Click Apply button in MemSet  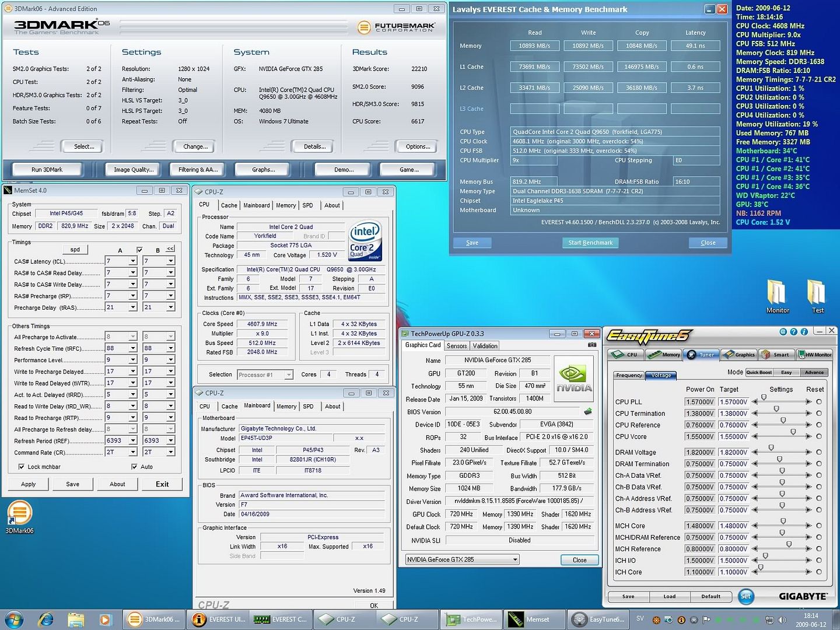click(x=29, y=484)
